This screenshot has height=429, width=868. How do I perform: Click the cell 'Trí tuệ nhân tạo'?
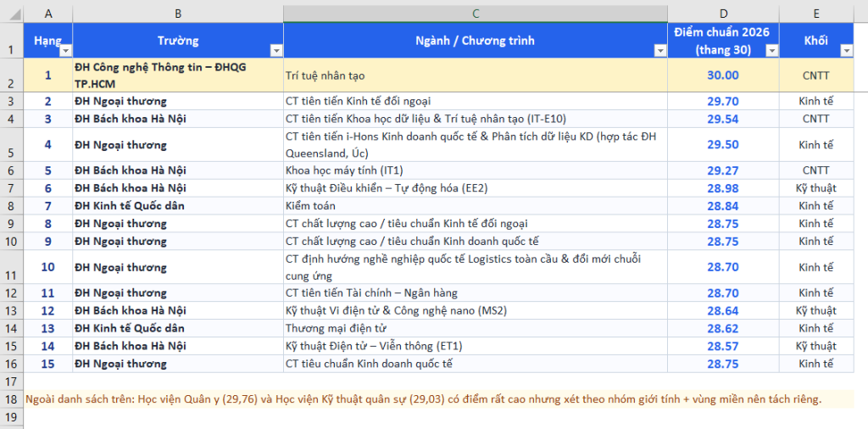coord(476,75)
